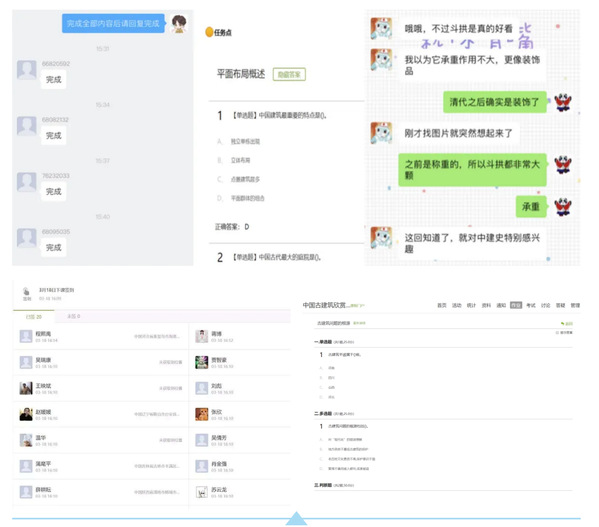The image size is (599, 527).
Task: Click the 承重 chat bubble
Action: click(531, 207)
